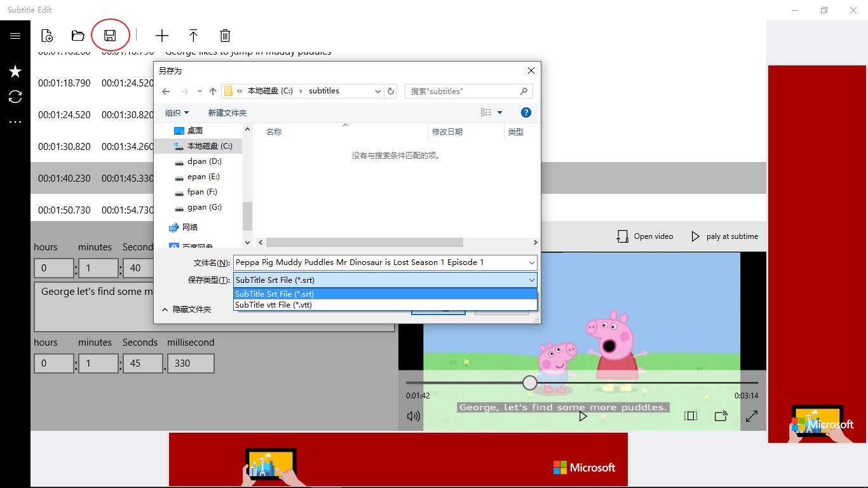Cast the video to another device
Viewport: 868px width, 488px height.
click(x=721, y=416)
